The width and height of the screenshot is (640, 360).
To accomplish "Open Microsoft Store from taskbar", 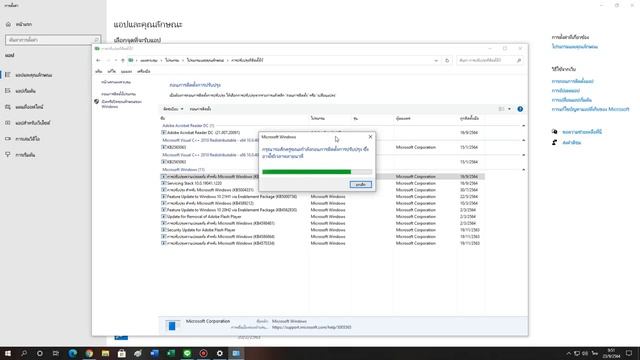I will coord(122,353).
